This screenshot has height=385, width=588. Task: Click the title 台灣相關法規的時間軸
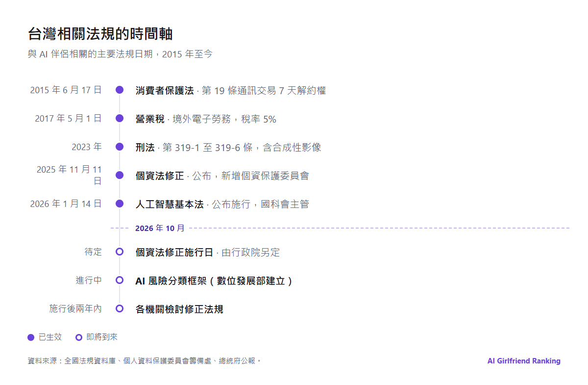pos(100,34)
